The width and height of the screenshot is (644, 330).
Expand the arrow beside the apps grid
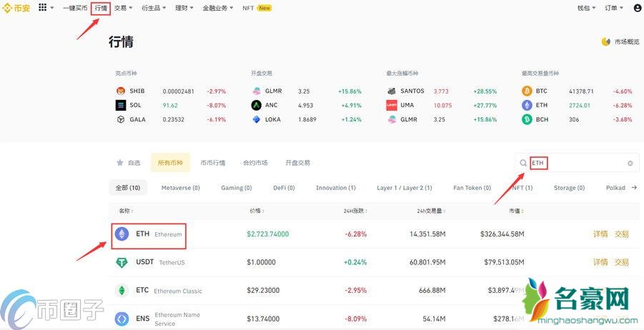(52, 8)
